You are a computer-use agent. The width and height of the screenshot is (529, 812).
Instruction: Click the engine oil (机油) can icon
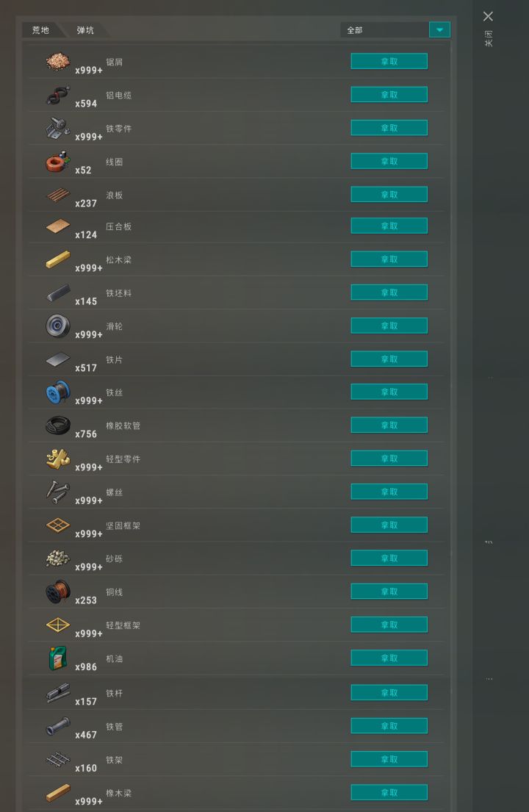click(x=57, y=658)
